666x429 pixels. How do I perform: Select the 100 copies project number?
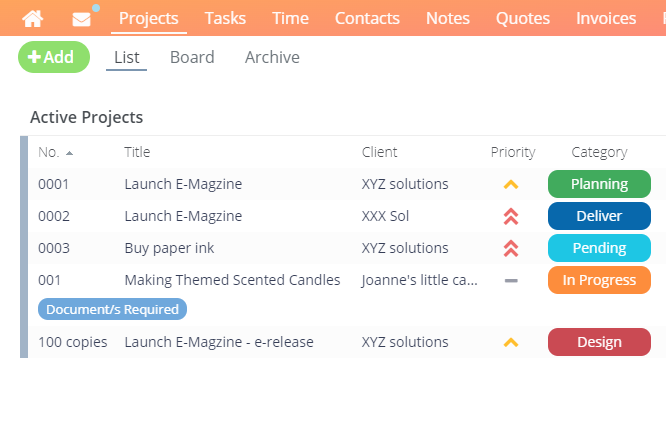[73, 342]
